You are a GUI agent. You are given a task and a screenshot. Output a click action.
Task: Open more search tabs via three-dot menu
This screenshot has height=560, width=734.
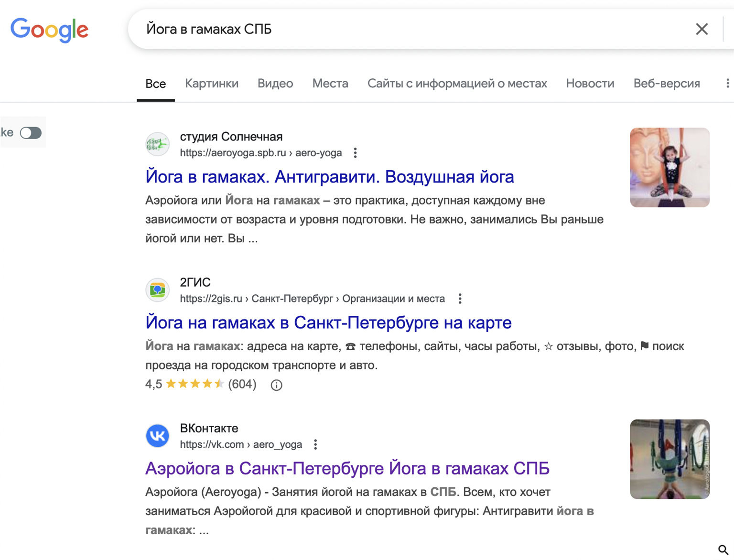pos(727,84)
